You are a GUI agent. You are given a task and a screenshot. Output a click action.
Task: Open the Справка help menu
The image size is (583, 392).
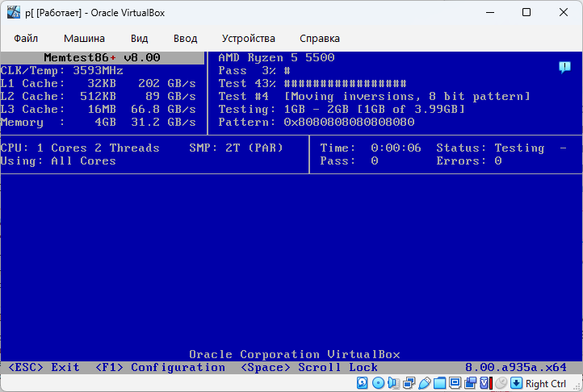point(319,38)
